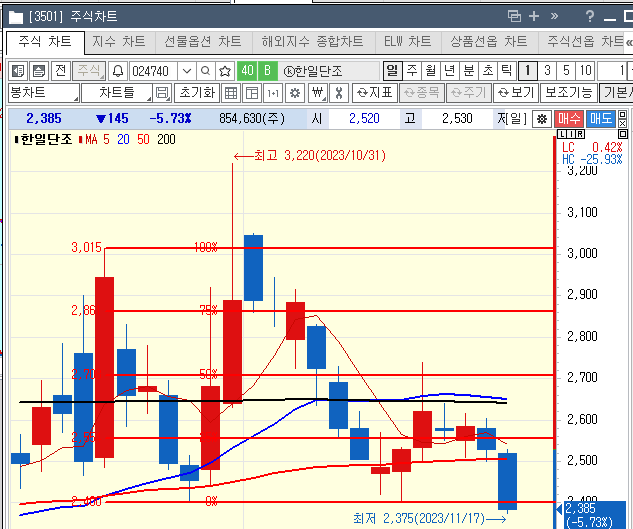Image resolution: width=633 pixels, height=529 pixels.
Task: Click the print chart icon
Action: point(39,71)
